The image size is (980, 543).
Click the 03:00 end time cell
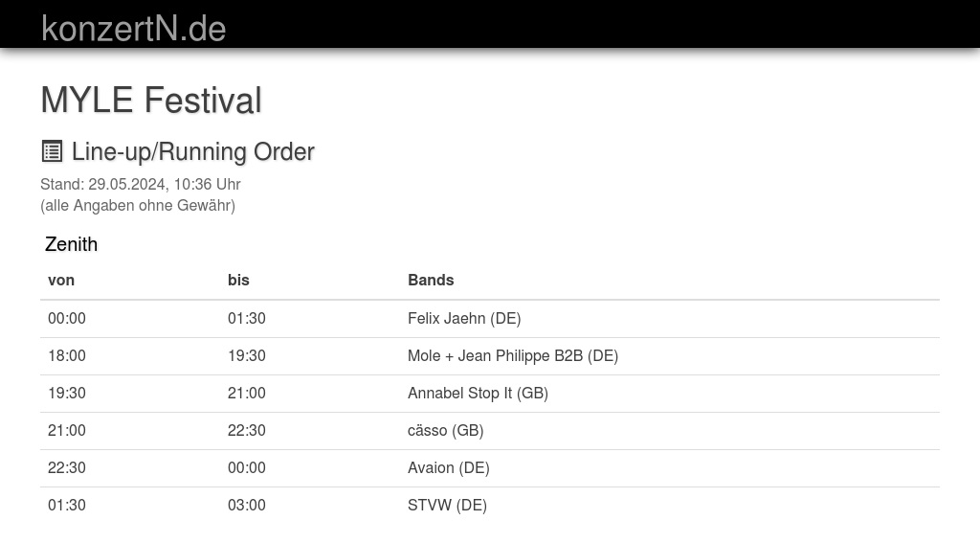[247, 505]
